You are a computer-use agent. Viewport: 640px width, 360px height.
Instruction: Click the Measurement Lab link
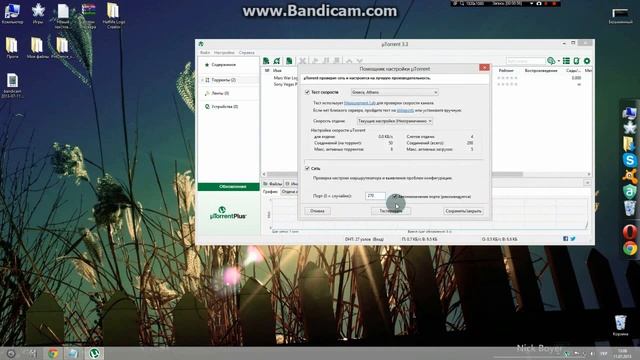360,103
